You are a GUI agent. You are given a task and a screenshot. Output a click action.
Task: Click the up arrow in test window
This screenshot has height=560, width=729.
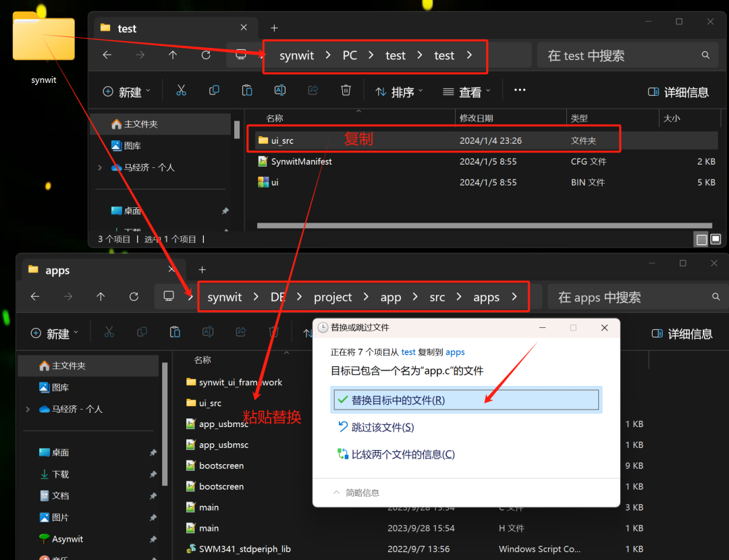173,55
